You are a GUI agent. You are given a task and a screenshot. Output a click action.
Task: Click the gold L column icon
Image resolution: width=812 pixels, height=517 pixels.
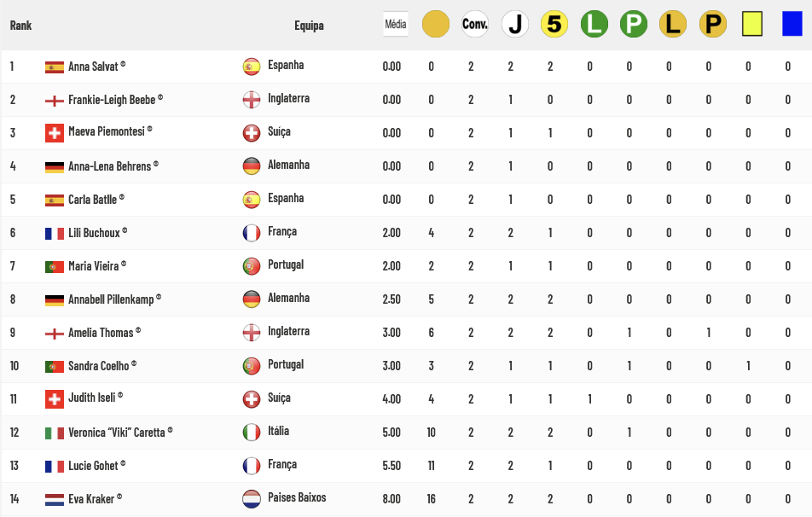tap(673, 24)
